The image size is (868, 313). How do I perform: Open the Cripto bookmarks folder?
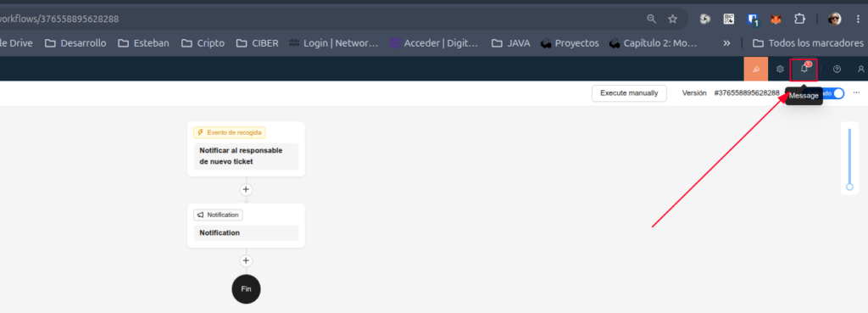(x=203, y=43)
